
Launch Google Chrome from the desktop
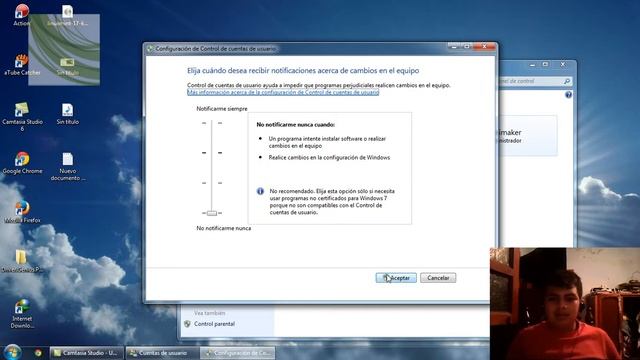pyautogui.click(x=22, y=163)
